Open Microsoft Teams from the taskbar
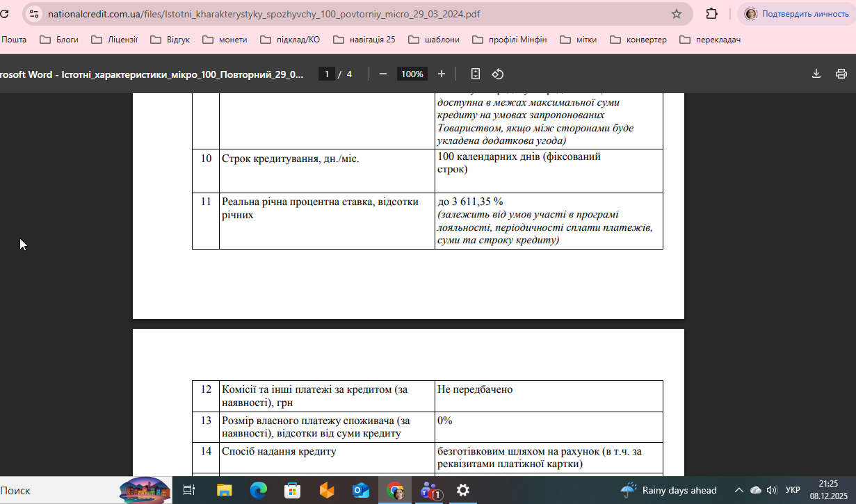This screenshot has width=856, height=504. click(430, 490)
